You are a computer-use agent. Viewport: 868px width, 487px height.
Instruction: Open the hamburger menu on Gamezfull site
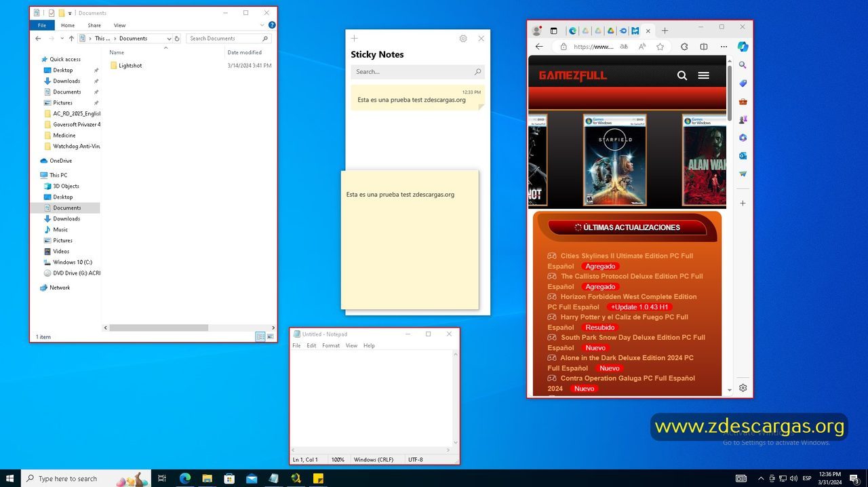point(703,75)
